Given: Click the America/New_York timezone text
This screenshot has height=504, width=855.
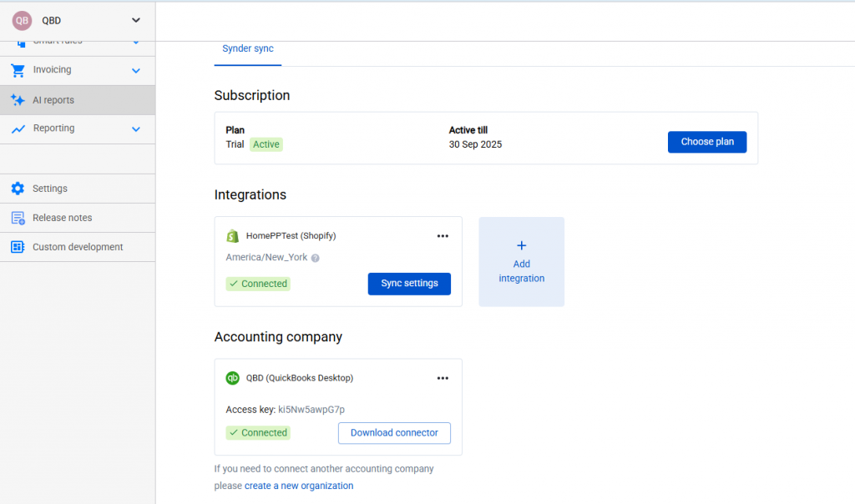Looking at the screenshot, I should [266, 257].
